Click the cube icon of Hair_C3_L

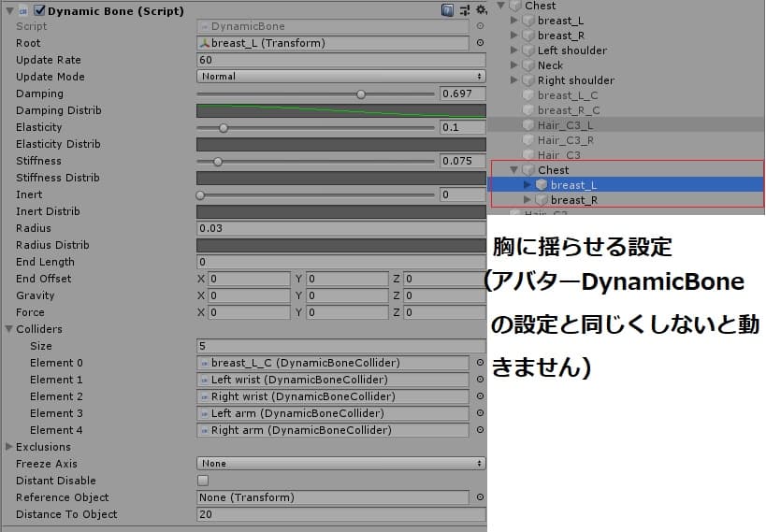click(x=528, y=125)
